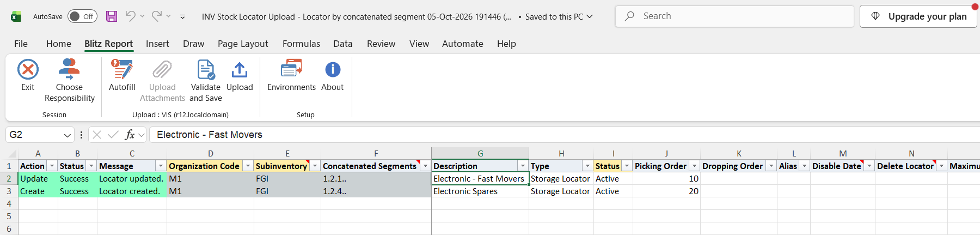Screen dimensions: 980x235
Task: Select cell 'Electronic Spares'
Action: point(480,191)
